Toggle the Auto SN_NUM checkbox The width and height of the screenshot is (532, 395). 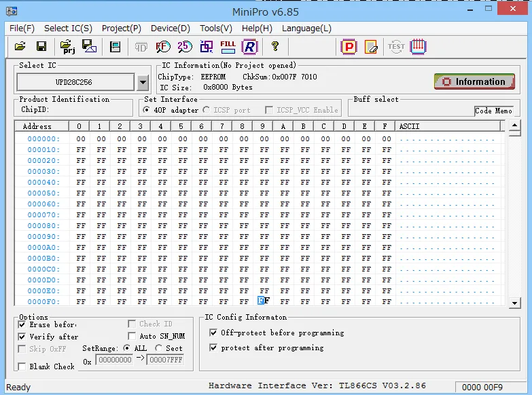point(132,336)
